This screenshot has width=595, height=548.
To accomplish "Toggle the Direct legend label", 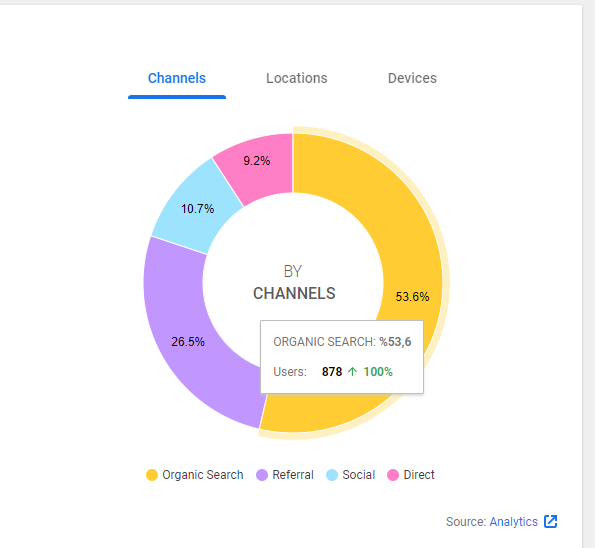I will tap(419, 475).
